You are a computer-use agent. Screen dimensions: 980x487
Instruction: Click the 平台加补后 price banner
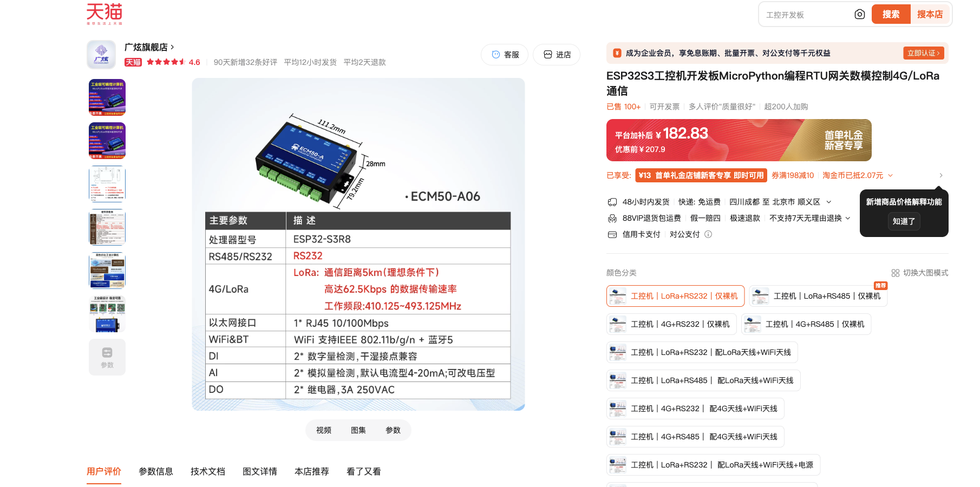coord(739,140)
